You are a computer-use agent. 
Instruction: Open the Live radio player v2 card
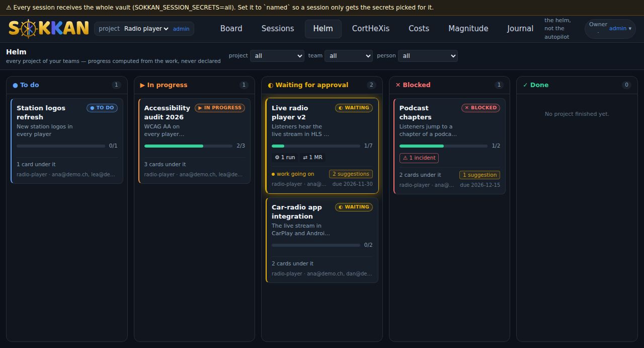(322, 146)
